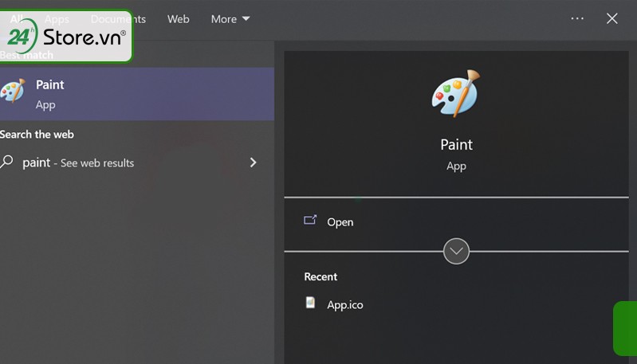Expand web results chevron arrow
637x364 pixels.
253,162
